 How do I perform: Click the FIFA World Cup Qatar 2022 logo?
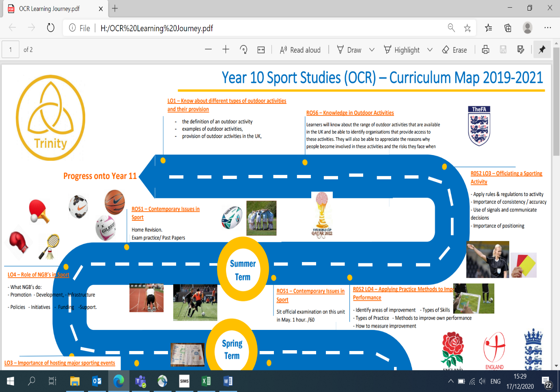coord(322,215)
